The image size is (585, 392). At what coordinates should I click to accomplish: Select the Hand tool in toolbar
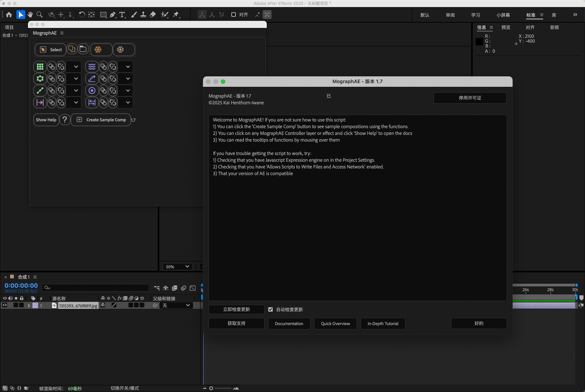(30, 15)
